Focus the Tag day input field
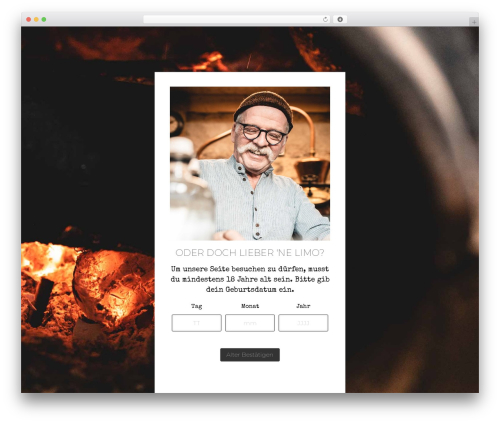Viewport: 500px width, 423px height. coord(197,323)
